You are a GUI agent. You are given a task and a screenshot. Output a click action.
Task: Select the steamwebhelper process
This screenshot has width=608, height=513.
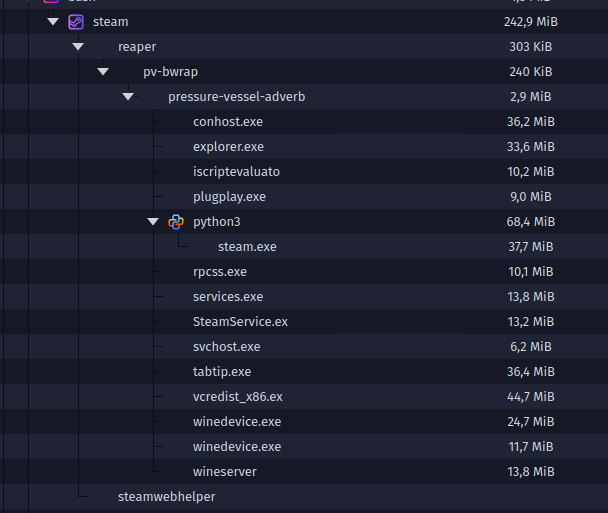304,497
